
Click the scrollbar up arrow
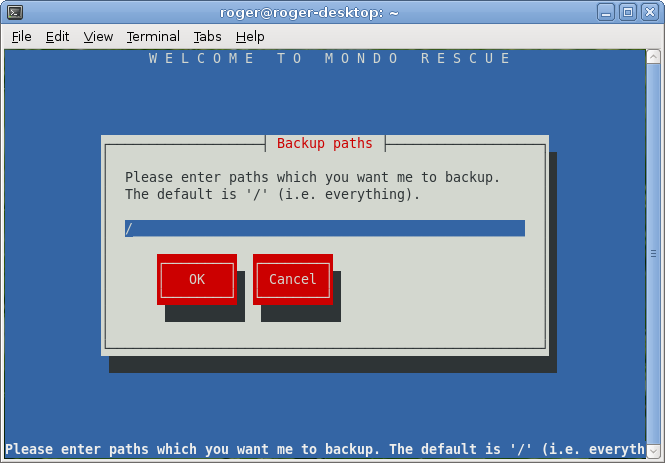coord(653,57)
